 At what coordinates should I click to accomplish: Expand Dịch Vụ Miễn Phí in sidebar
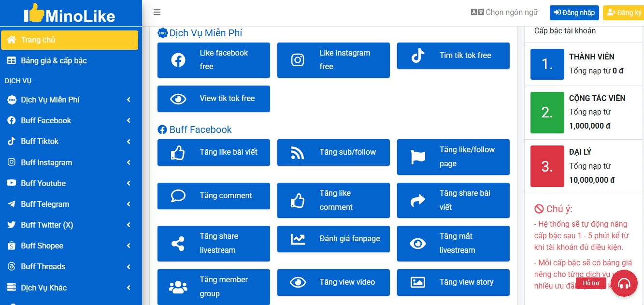(x=71, y=100)
